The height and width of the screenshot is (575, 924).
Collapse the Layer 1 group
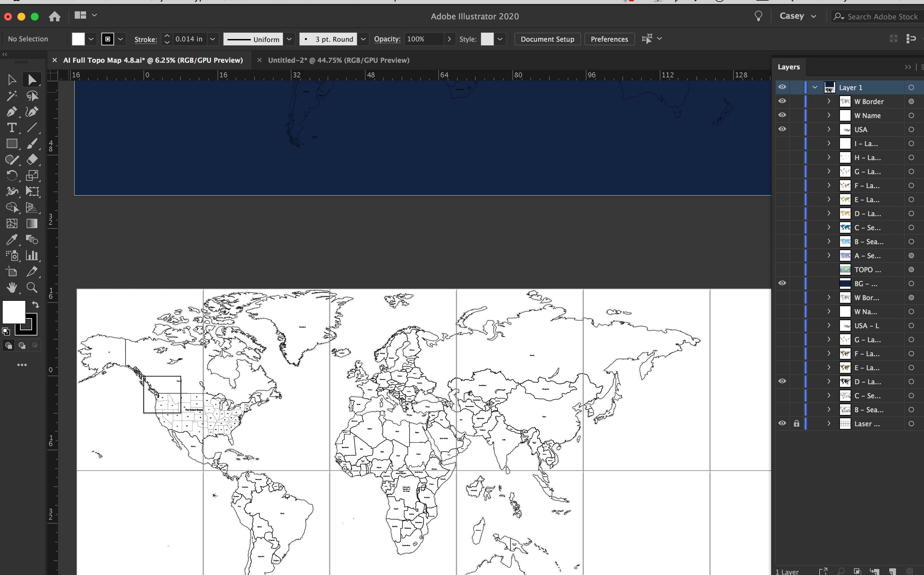point(815,87)
